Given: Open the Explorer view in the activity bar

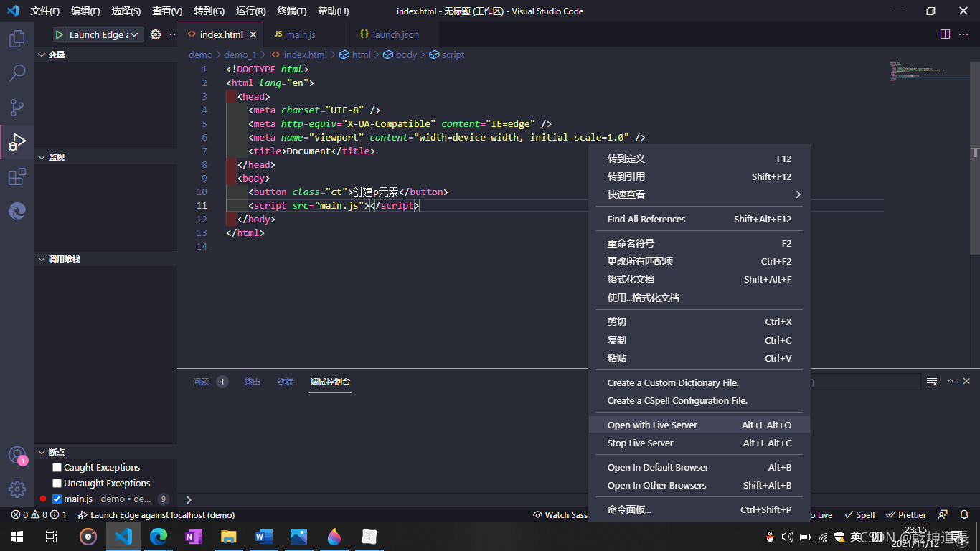Looking at the screenshot, I should coord(16,39).
